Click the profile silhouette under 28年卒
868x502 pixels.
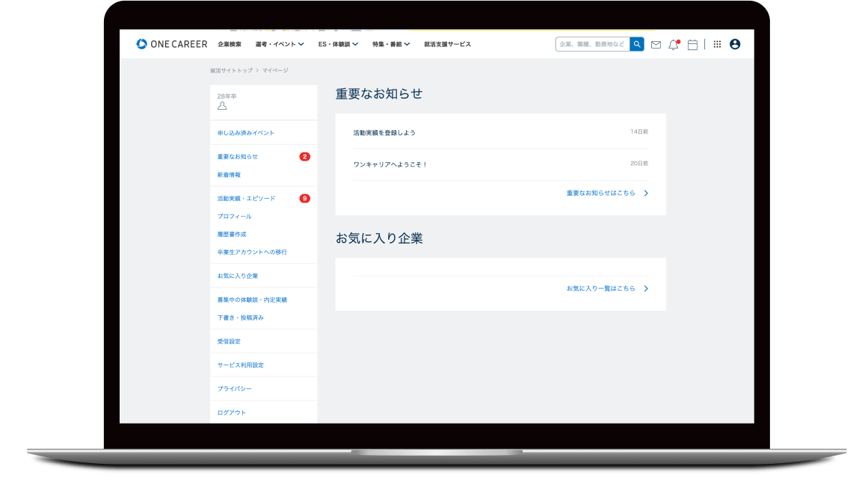pos(222,106)
